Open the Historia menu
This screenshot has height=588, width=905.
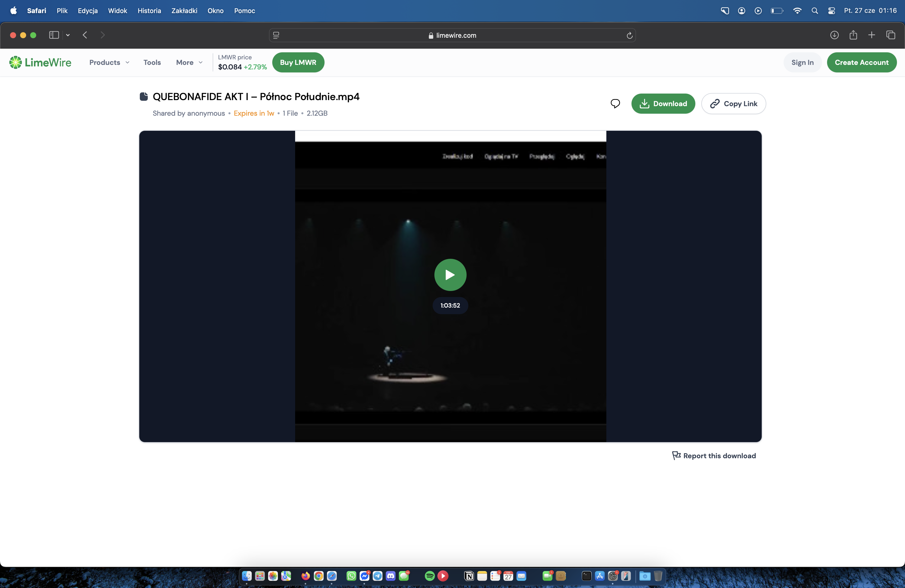(x=149, y=11)
